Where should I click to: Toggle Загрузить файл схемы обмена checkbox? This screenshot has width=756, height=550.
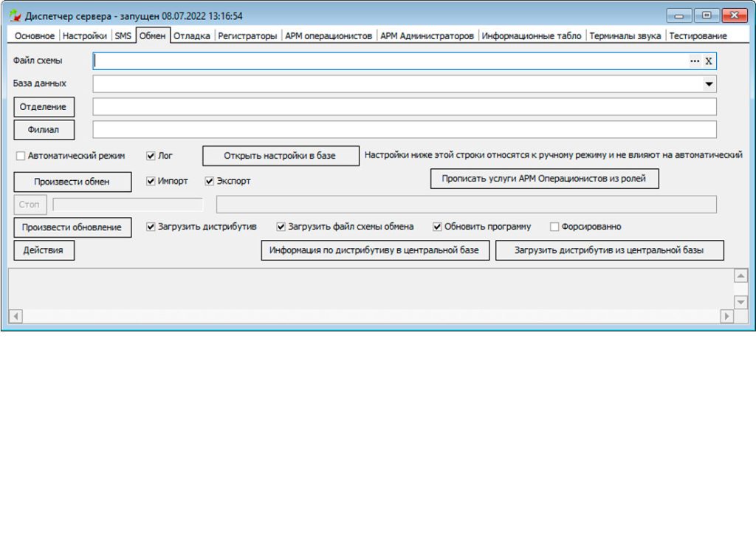click(x=281, y=227)
